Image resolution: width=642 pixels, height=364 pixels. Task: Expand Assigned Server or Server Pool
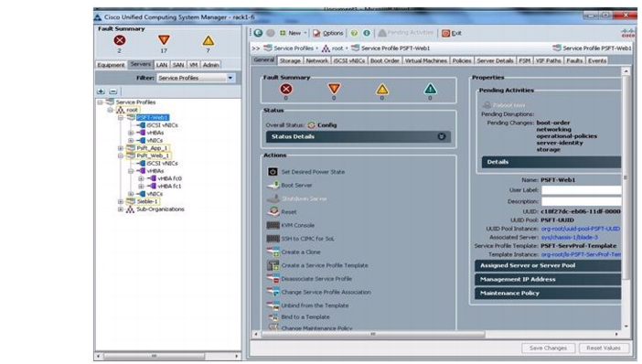pyautogui.click(x=548, y=265)
